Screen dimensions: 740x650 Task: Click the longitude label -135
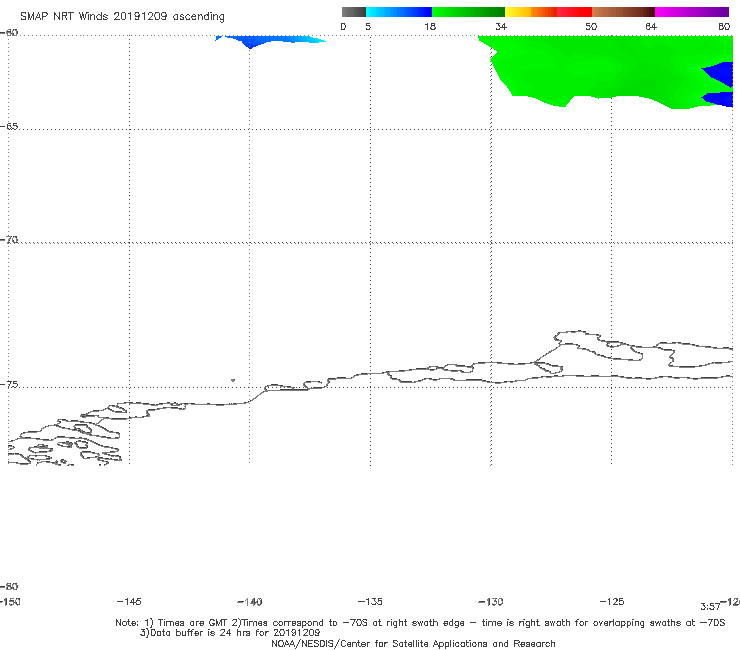(x=370, y=601)
